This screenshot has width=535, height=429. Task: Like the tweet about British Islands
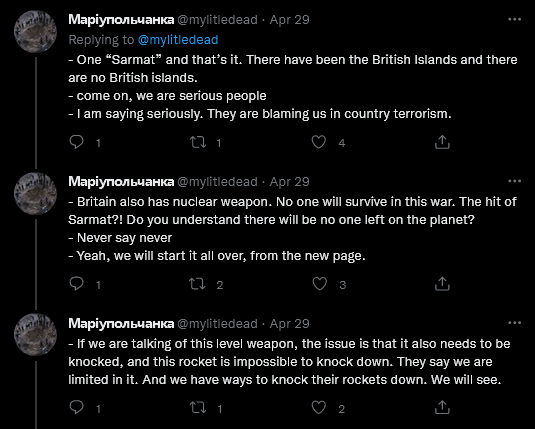click(319, 142)
